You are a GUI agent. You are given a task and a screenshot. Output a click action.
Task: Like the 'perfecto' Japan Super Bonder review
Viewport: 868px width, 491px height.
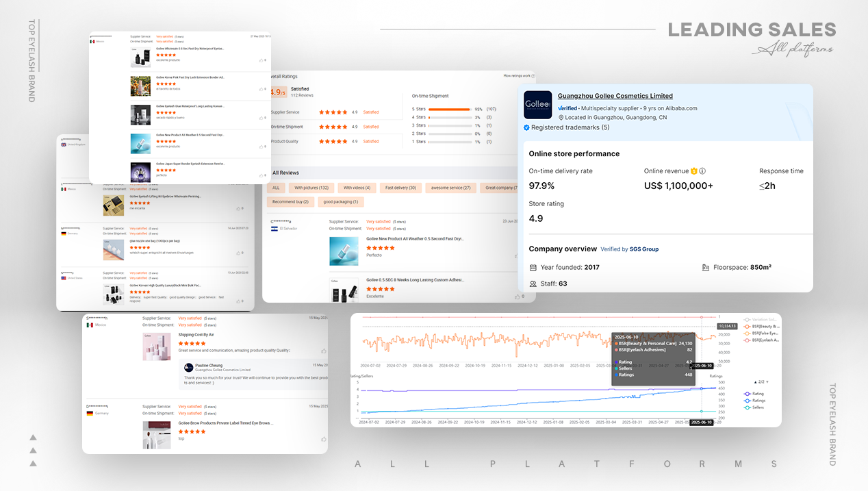click(262, 175)
